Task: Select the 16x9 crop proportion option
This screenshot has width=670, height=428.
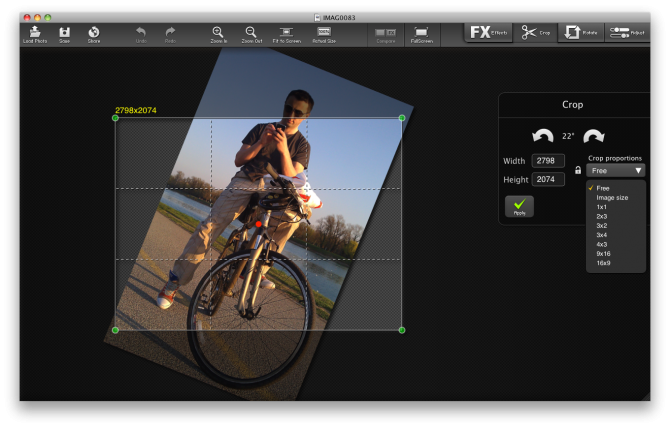Action: [x=604, y=263]
